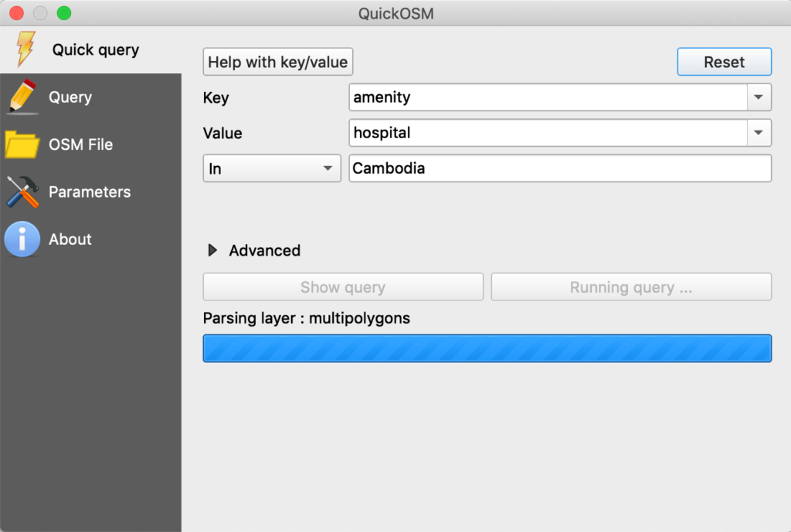Image resolution: width=791 pixels, height=532 pixels.
Task: Open the Key dropdown arrow
Action: click(759, 97)
